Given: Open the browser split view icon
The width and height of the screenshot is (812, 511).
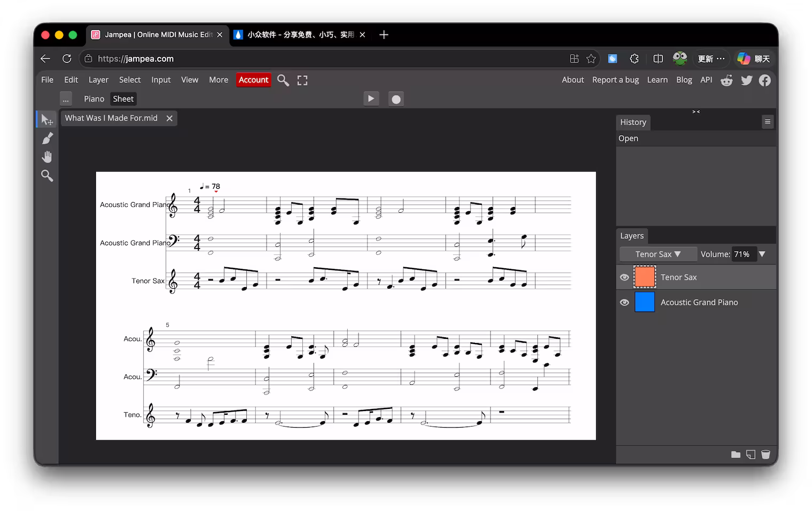Looking at the screenshot, I should click(658, 59).
